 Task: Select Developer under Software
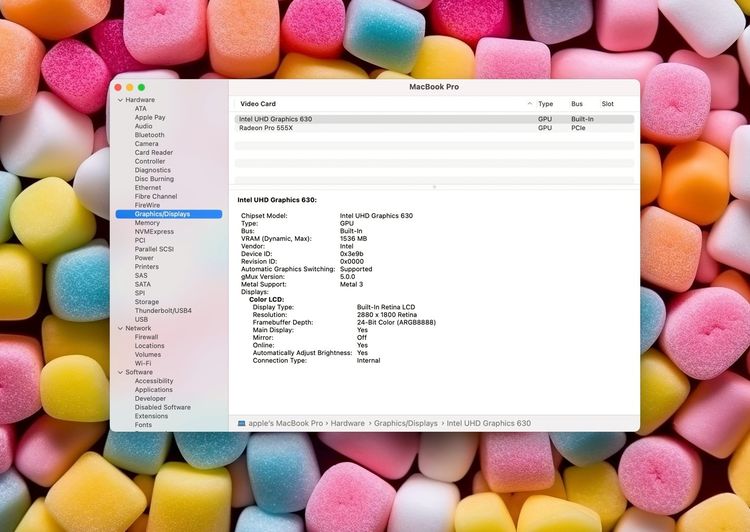150,399
